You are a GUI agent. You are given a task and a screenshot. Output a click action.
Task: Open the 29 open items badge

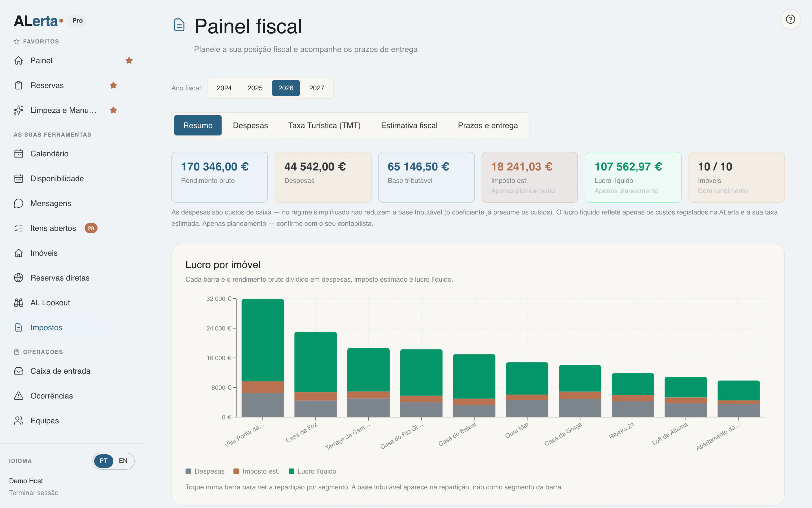[x=91, y=228]
